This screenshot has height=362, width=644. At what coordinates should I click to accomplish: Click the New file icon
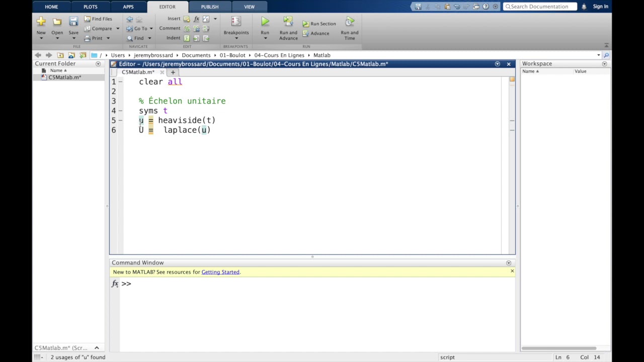[41, 22]
